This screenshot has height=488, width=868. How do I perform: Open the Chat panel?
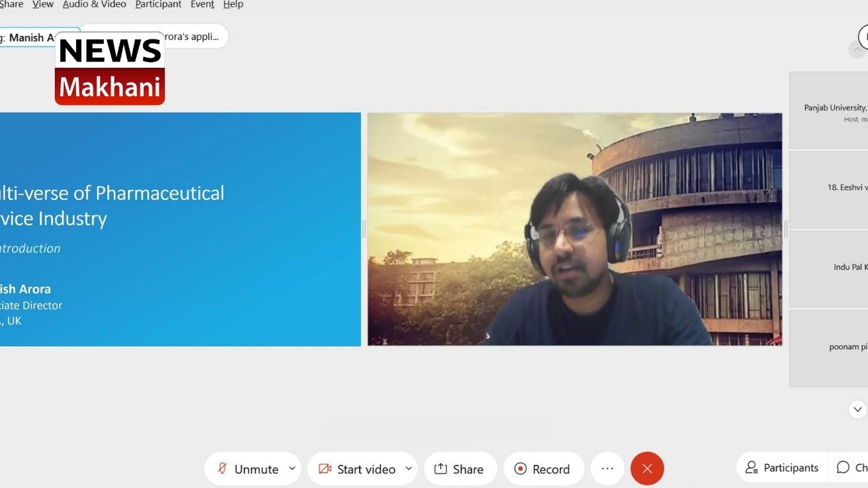coord(851,468)
